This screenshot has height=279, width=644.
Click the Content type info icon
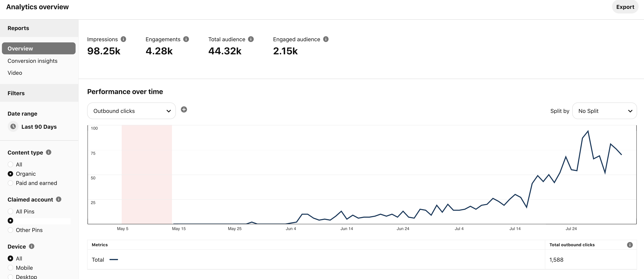(49, 152)
